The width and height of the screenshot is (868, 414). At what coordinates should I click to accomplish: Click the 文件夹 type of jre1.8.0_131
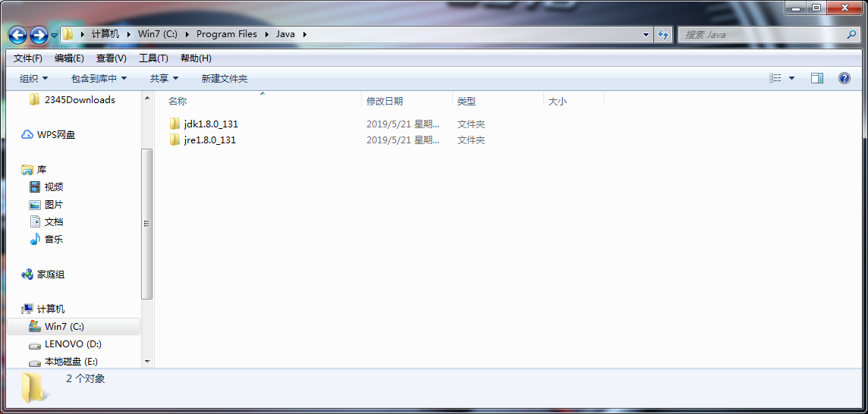point(471,140)
